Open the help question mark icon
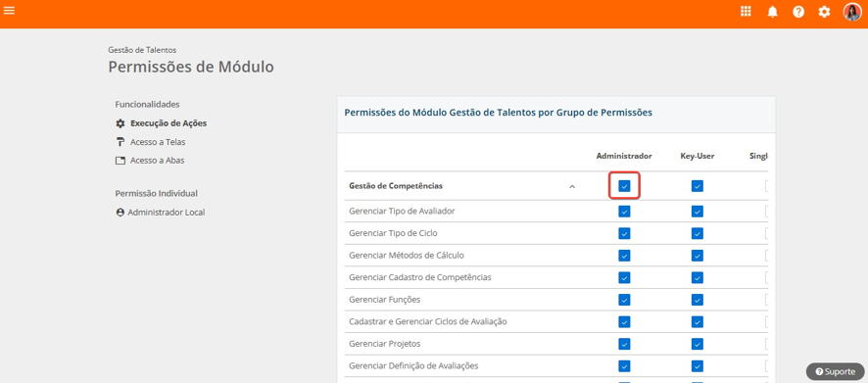Image resolution: width=868 pixels, height=383 pixels. (x=798, y=12)
